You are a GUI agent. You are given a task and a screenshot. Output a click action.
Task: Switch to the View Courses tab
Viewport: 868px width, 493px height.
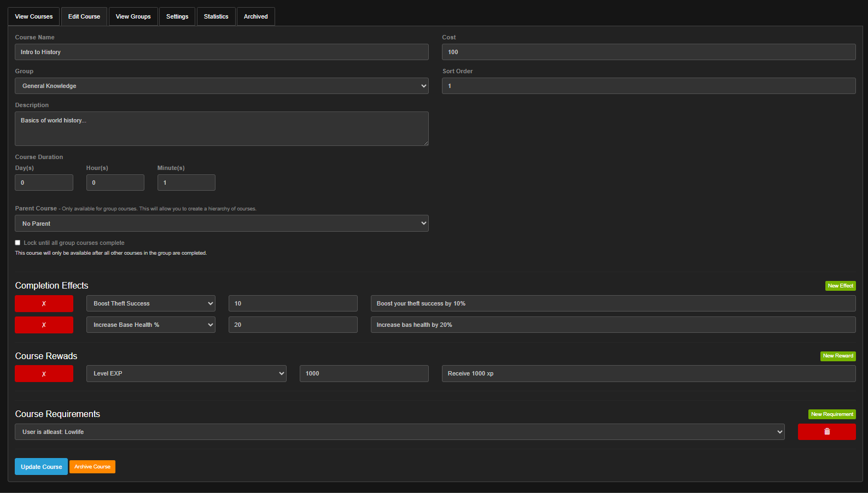[x=34, y=16]
